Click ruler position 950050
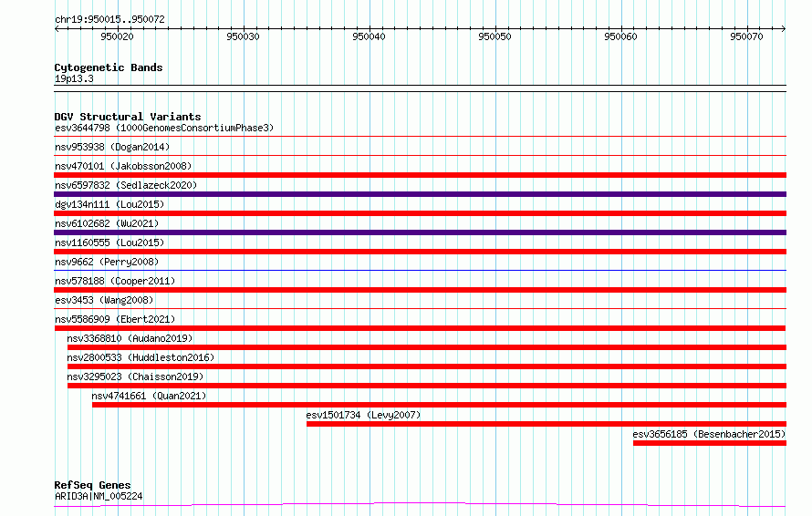The image size is (812, 516). tap(494, 36)
